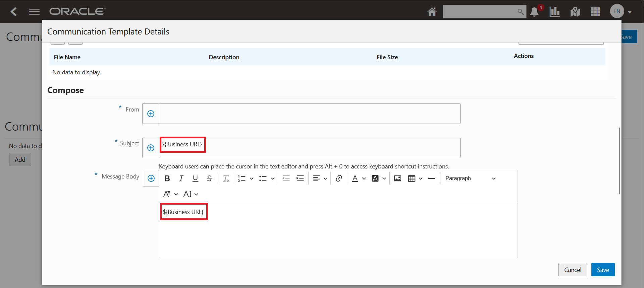Insert an image
Screen dimensions: 644x288
[x=397, y=178]
